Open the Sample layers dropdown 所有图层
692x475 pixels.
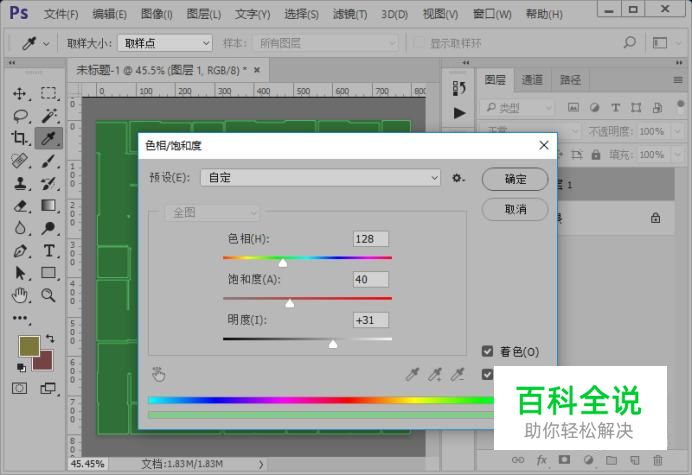point(325,43)
